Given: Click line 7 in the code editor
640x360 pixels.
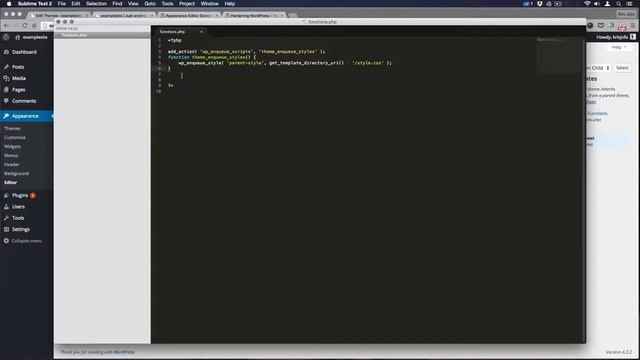Looking at the screenshot, I should [x=367, y=74].
